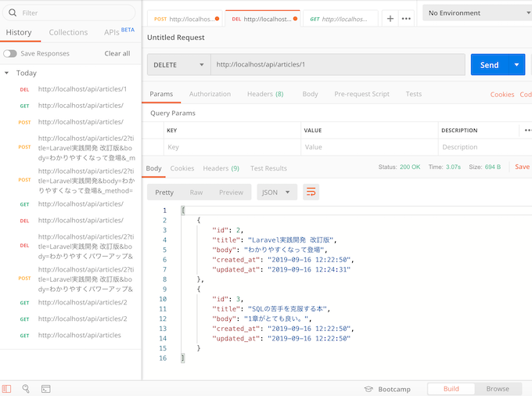The height and width of the screenshot is (396, 532).
Task: Switch to Browse mode
Action: 498,389
